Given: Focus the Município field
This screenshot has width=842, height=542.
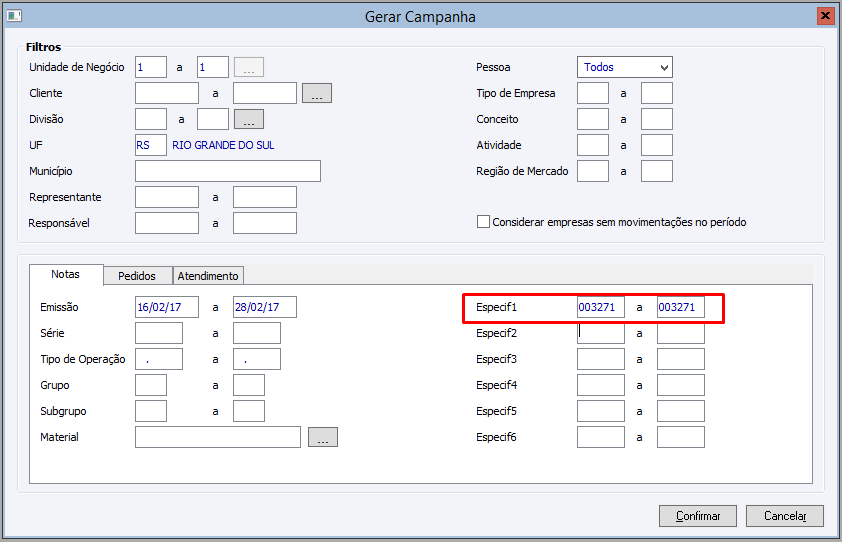Looking at the screenshot, I should [228, 171].
